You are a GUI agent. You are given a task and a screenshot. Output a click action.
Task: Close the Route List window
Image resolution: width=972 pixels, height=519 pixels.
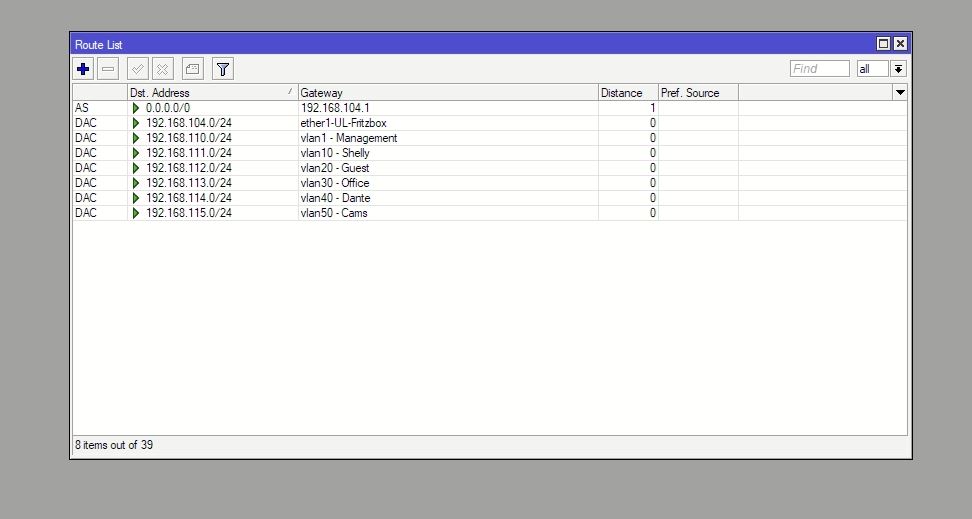coord(901,43)
